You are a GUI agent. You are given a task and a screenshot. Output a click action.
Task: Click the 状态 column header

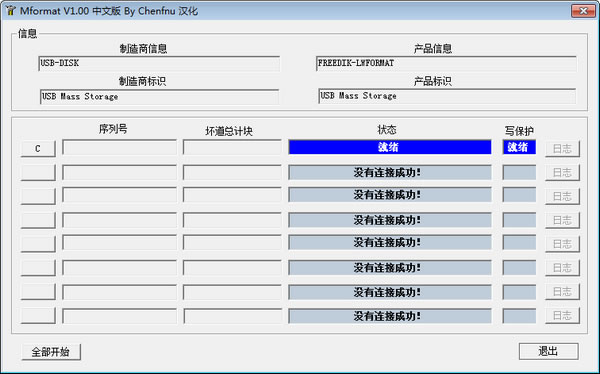[x=387, y=130]
